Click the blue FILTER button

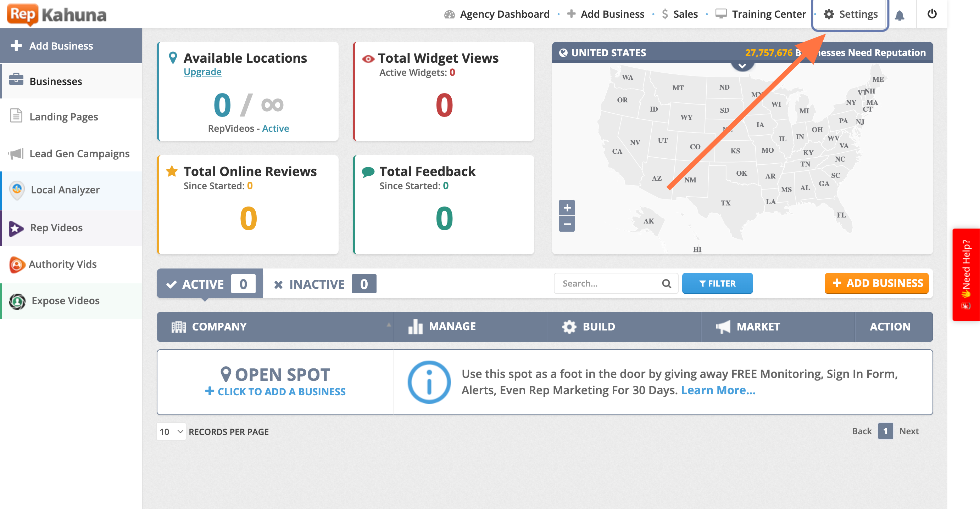point(717,283)
